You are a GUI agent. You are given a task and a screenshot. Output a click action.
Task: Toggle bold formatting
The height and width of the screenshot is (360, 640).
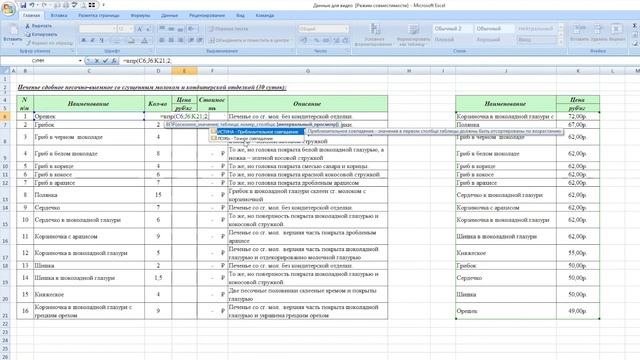click(x=84, y=40)
